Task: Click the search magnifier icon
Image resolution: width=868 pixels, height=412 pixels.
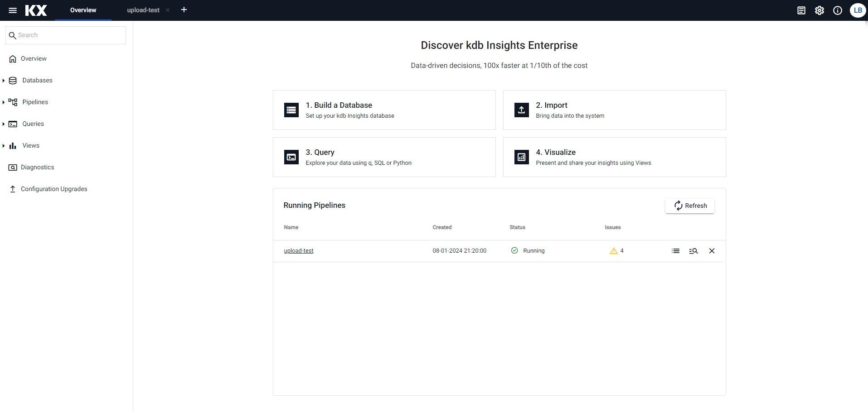Action: (13, 35)
